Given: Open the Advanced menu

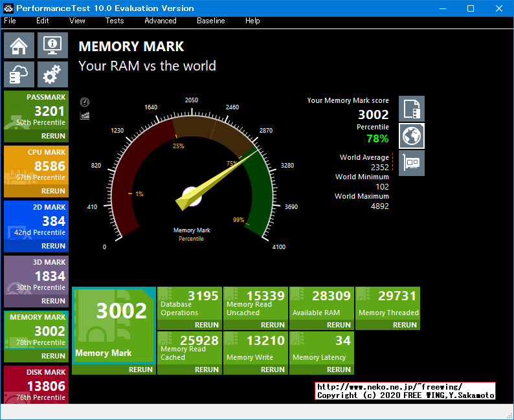Looking at the screenshot, I should coord(161,21).
